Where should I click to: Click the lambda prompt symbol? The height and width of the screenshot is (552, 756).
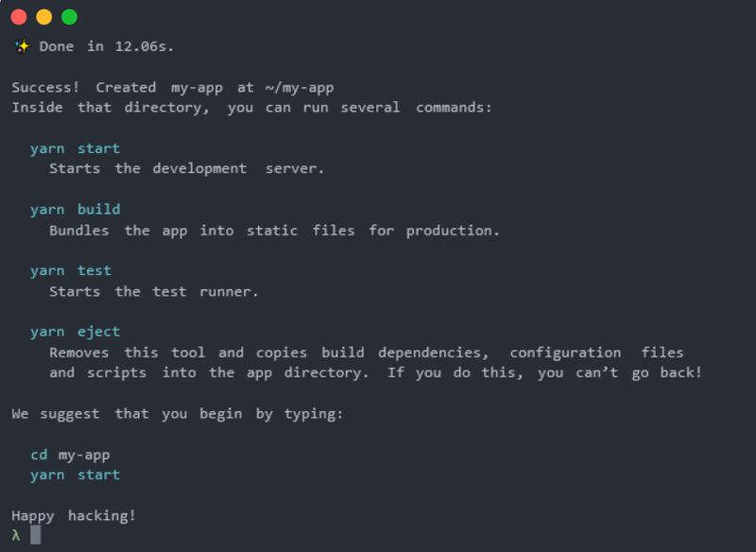coord(16,535)
